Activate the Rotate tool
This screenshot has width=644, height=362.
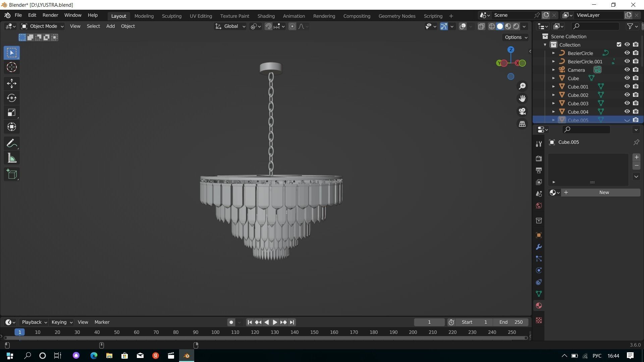click(12, 98)
